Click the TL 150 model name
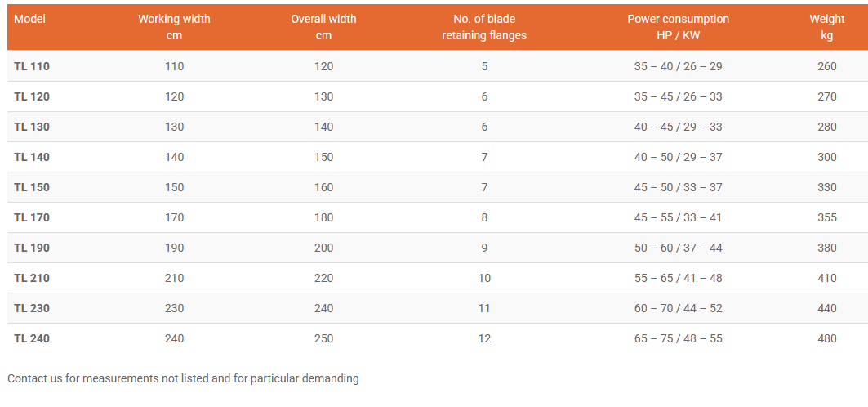 point(32,187)
